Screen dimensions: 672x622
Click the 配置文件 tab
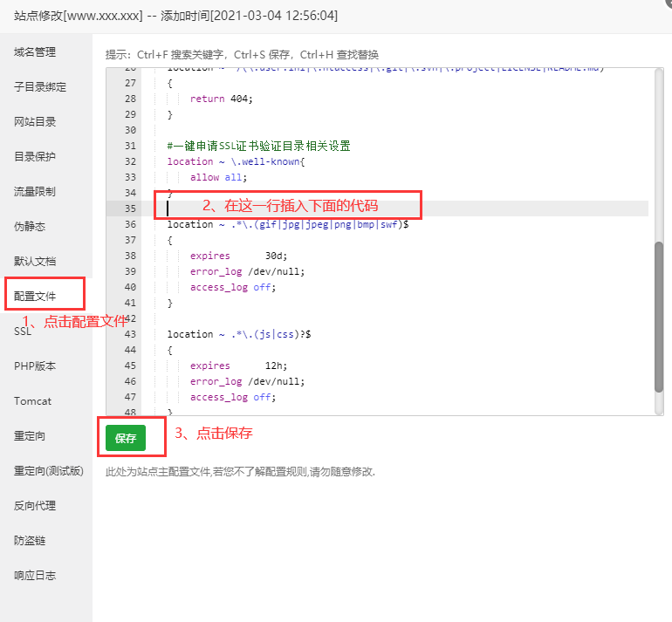click(x=35, y=297)
